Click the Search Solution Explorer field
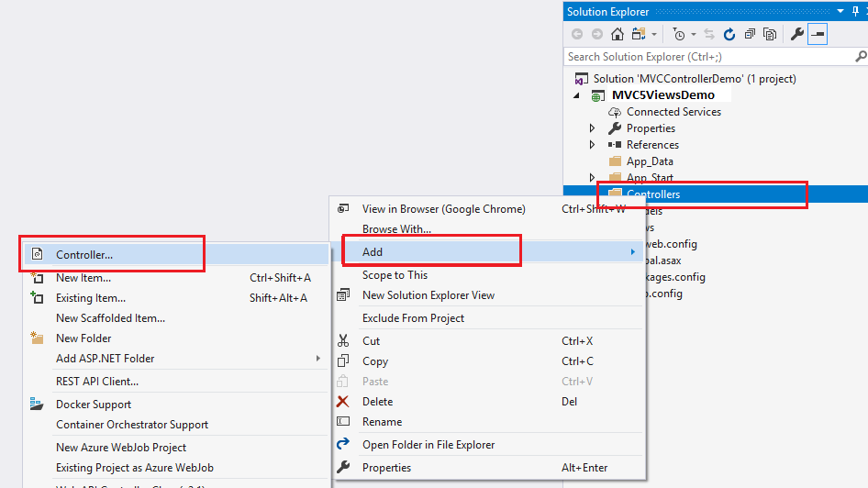This screenshot has height=488, width=868. [x=710, y=57]
